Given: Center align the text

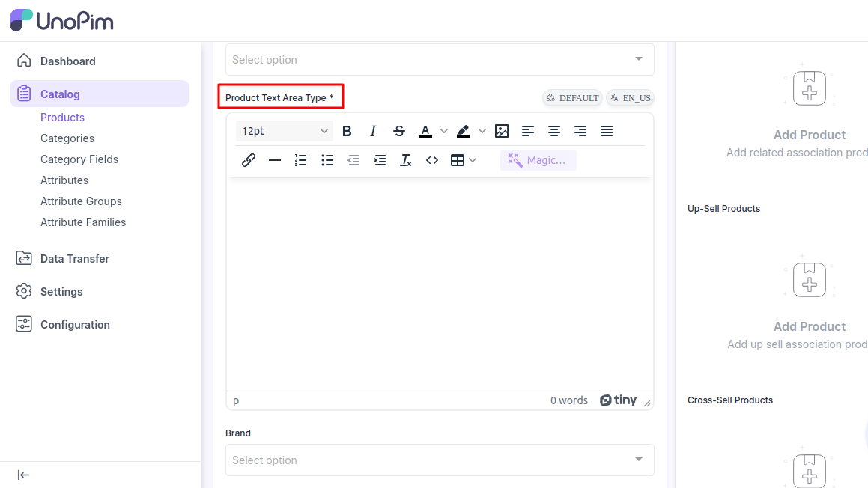Looking at the screenshot, I should [x=554, y=131].
